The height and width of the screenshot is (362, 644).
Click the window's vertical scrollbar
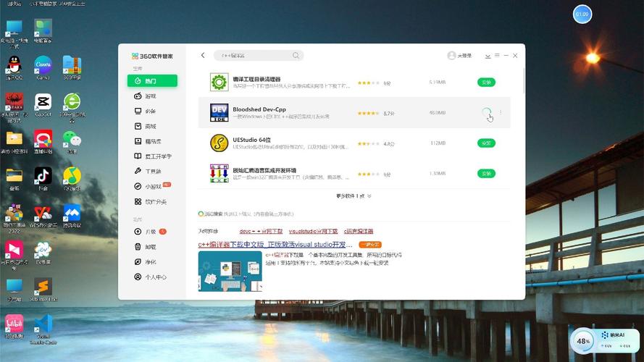click(x=524, y=80)
